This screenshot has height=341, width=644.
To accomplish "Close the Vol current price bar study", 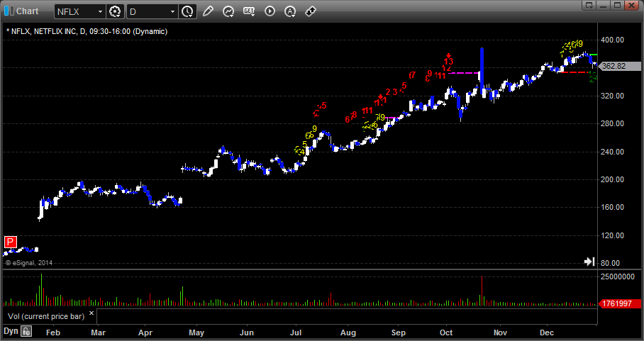I will coord(91,313).
